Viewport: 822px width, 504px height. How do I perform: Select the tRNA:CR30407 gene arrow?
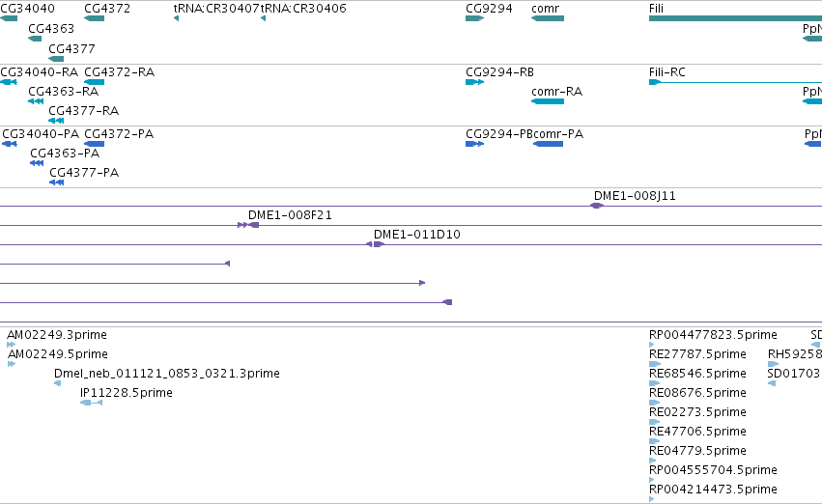[x=176, y=18]
